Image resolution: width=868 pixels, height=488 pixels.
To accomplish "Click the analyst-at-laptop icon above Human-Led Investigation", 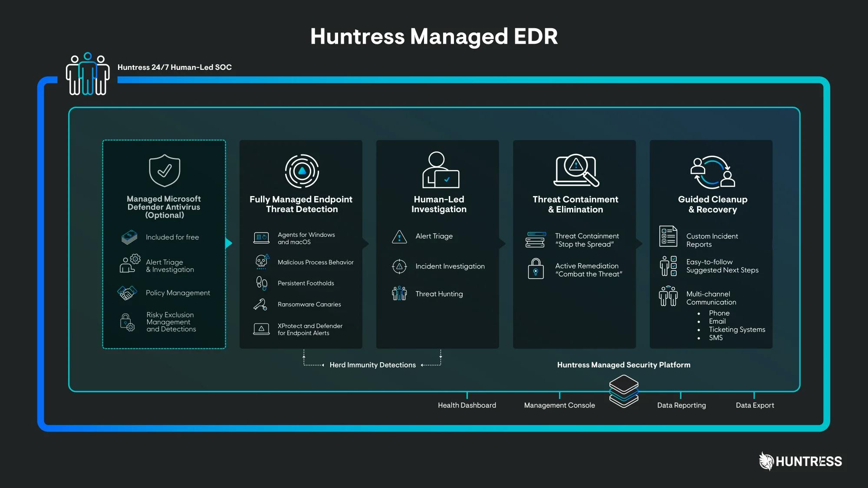I will tap(439, 170).
